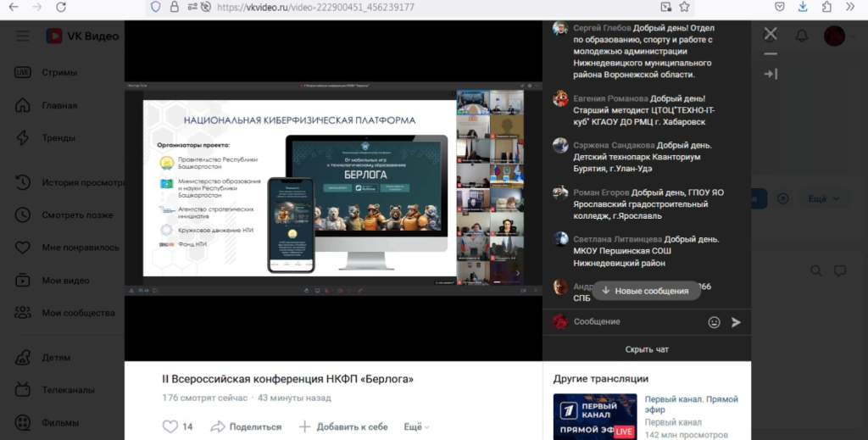Hide the chat with Скрыть чат
868x440 pixels.
coord(647,349)
